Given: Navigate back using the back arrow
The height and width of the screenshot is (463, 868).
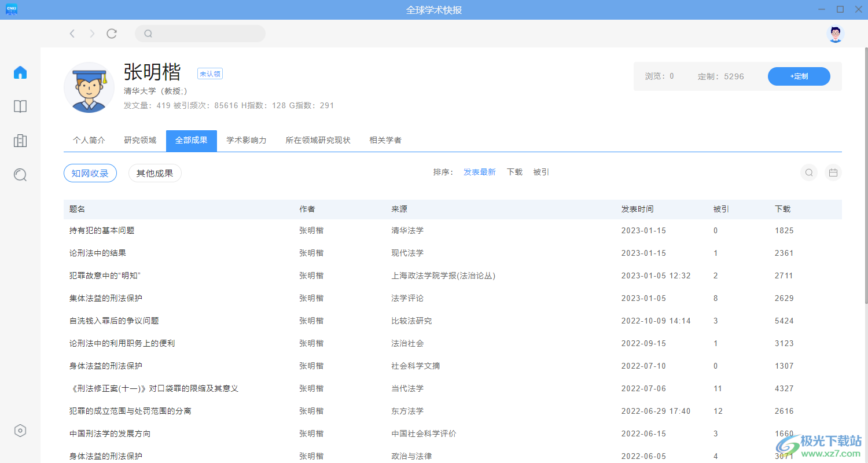Looking at the screenshot, I should [x=72, y=33].
